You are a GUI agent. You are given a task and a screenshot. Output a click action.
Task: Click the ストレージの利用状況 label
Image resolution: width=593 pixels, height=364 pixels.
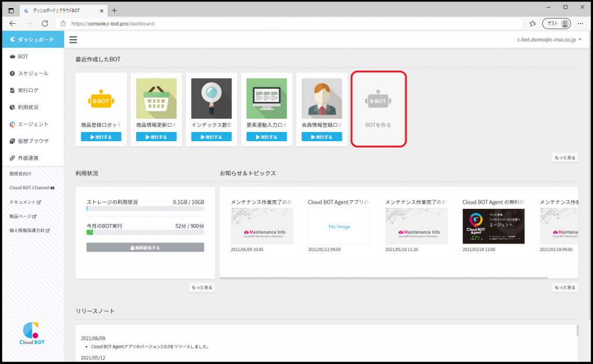tap(112, 202)
